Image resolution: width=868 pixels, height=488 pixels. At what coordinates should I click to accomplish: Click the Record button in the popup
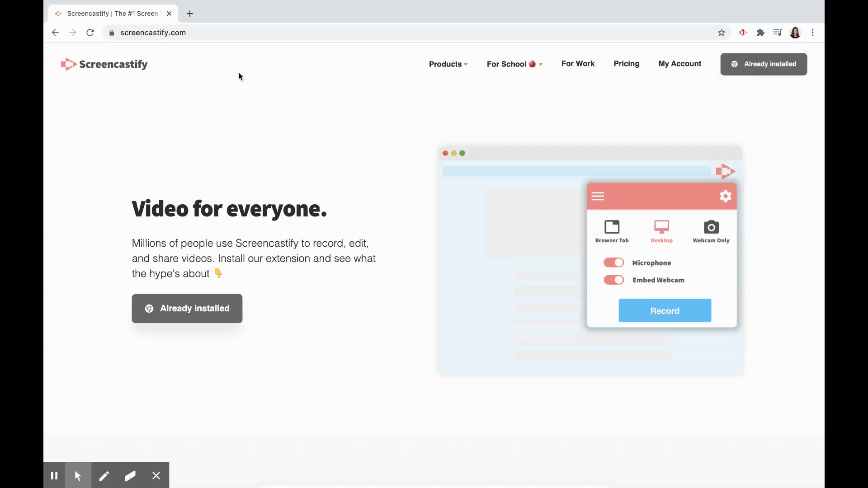[665, 310]
